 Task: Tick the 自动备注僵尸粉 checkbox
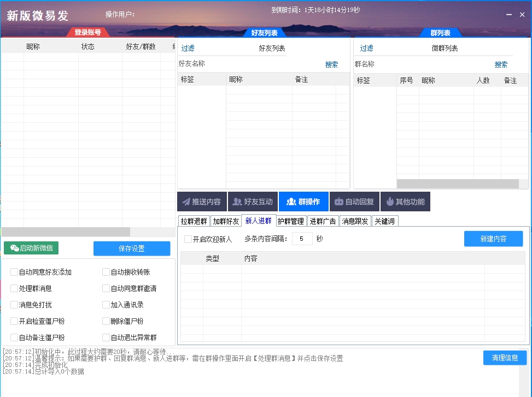pyautogui.click(x=14, y=337)
